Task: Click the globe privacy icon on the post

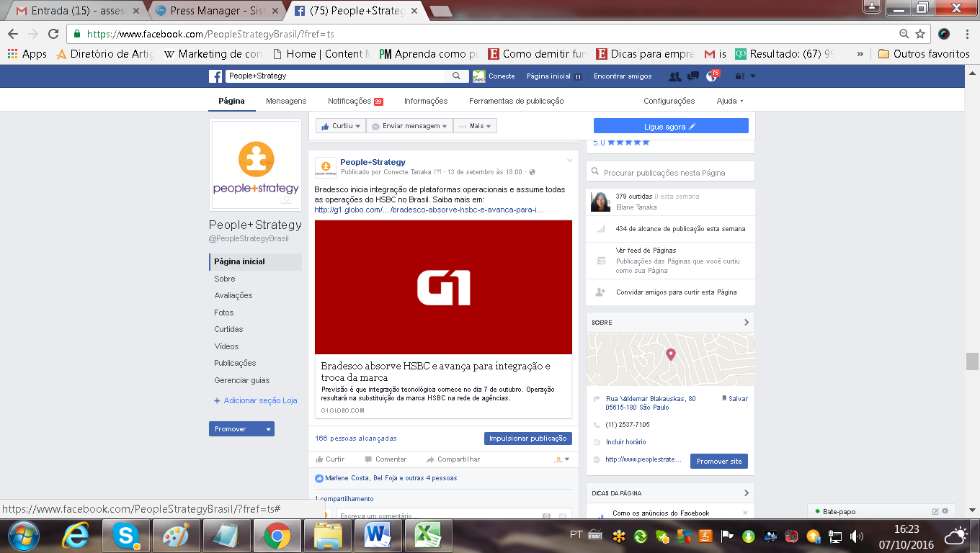Action: pos(533,172)
